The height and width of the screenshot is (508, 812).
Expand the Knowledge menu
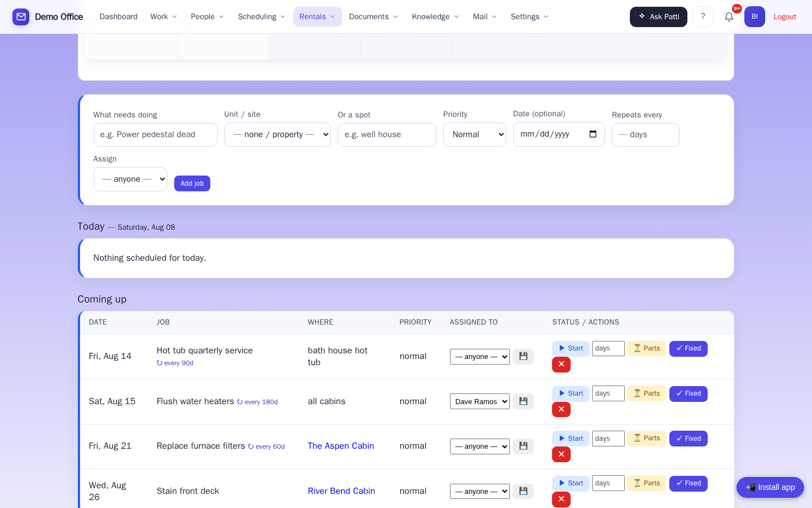pyautogui.click(x=435, y=17)
